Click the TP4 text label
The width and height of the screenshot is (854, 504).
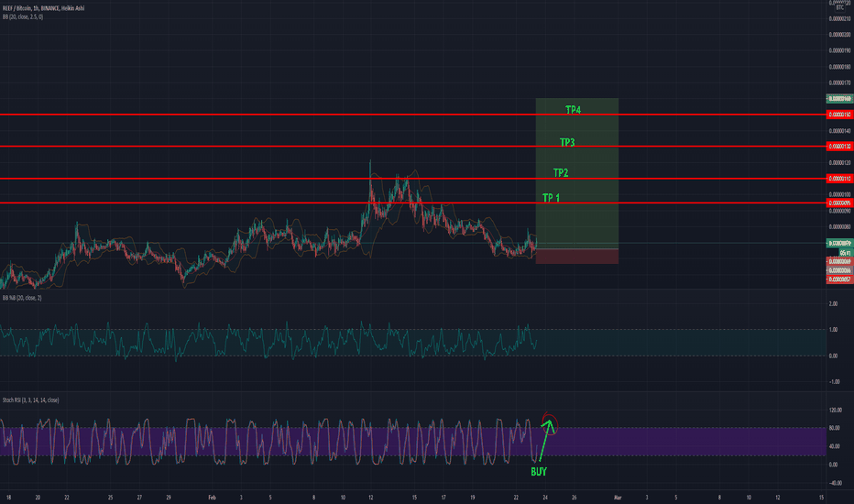point(573,110)
